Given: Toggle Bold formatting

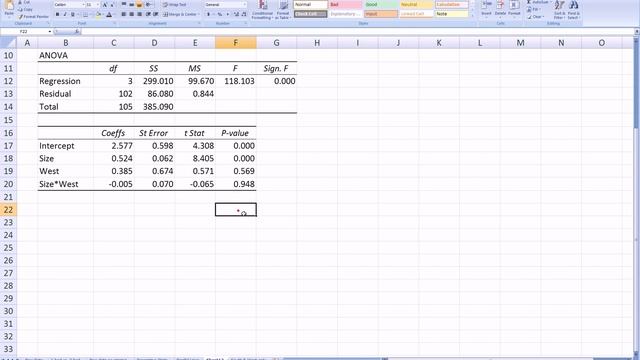Looking at the screenshot, I should (57, 15).
